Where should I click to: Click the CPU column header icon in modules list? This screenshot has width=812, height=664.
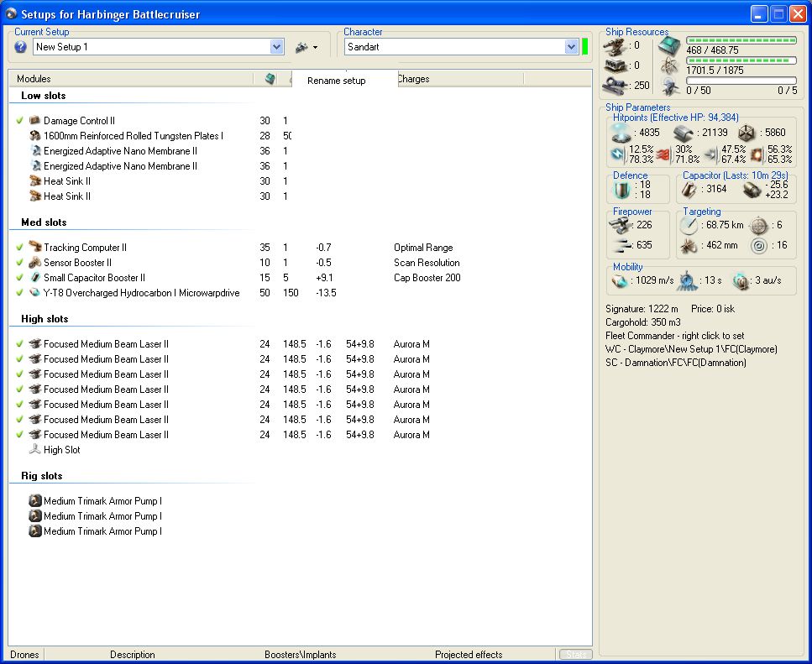[x=270, y=79]
